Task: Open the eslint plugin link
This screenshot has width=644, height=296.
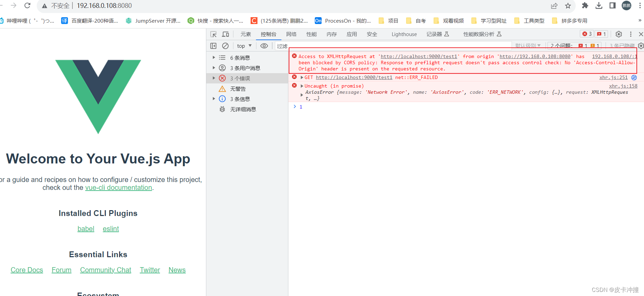Action: [x=111, y=229]
